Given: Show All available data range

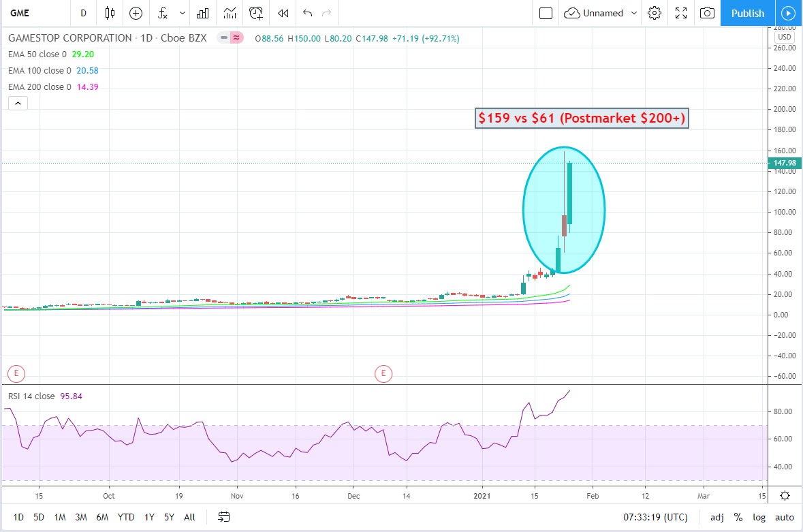Looking at the screenshot, I should coord(189,517).
